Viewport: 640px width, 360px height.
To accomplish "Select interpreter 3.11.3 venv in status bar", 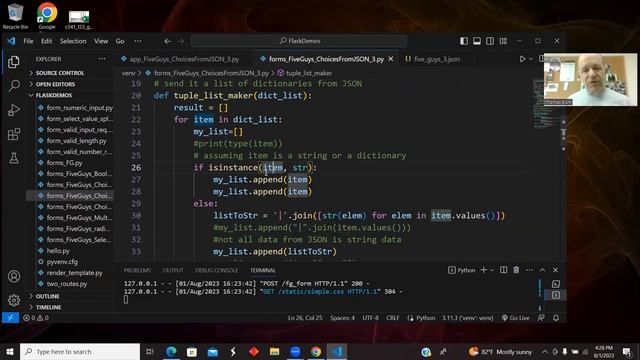I will [x=468, y=318].
